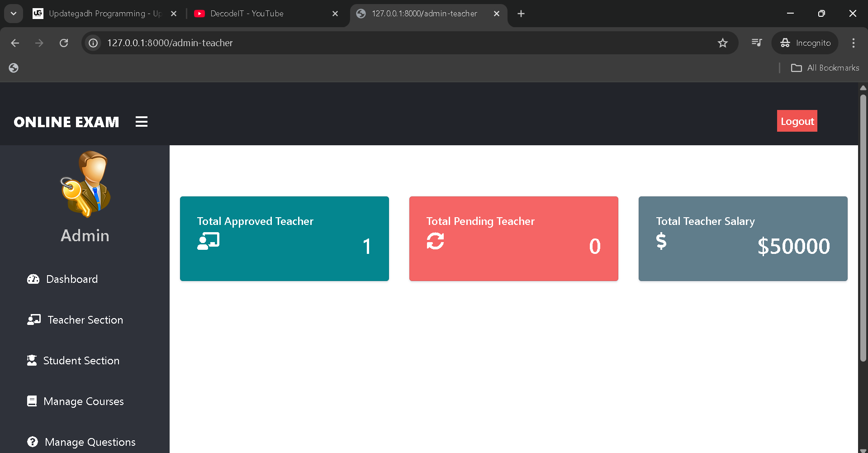Reload the page
This screenshot has width=868, height=453.
tap(64, 43)
